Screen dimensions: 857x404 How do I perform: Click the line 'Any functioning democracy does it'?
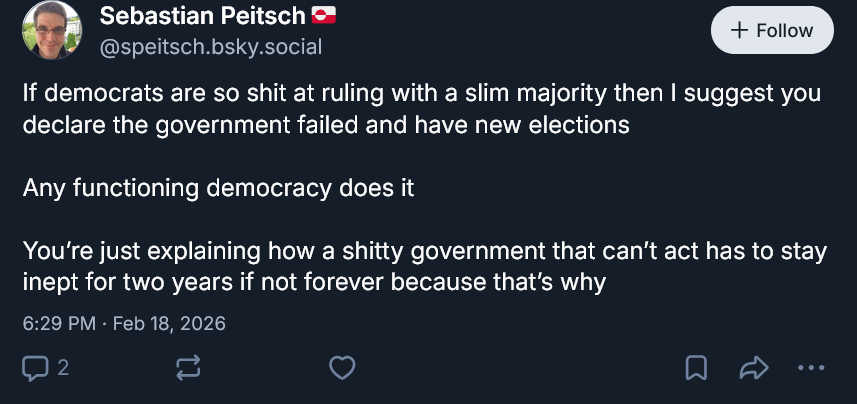[218, 188]
